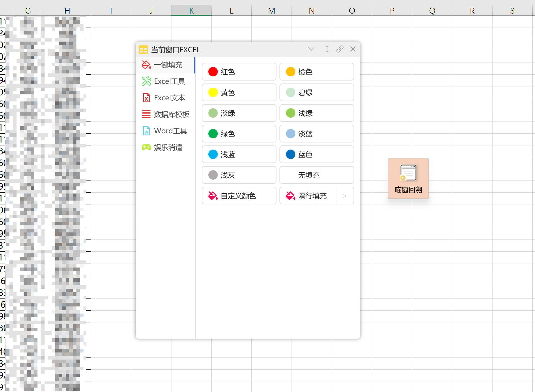Screen dimensions: 535x392
Task: Click the vertical resize arrow icon in title bar
Action: tap(327, 49)
